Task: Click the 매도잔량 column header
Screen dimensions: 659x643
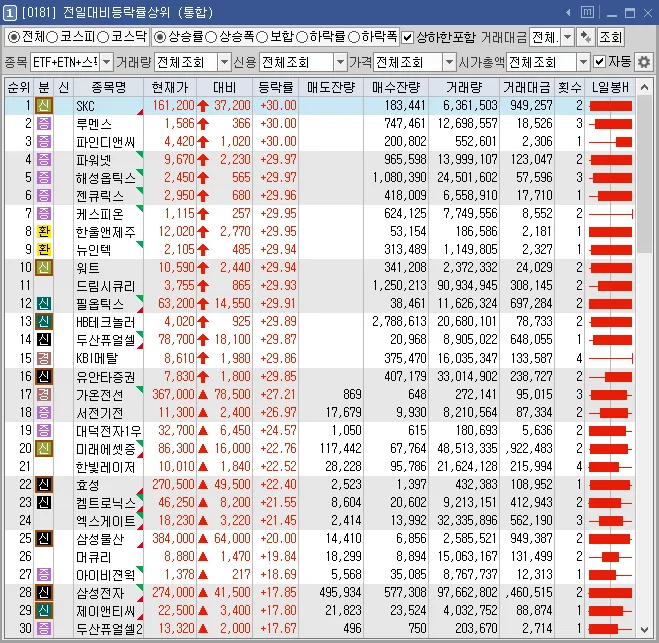Action: click(x=331, y=87)
